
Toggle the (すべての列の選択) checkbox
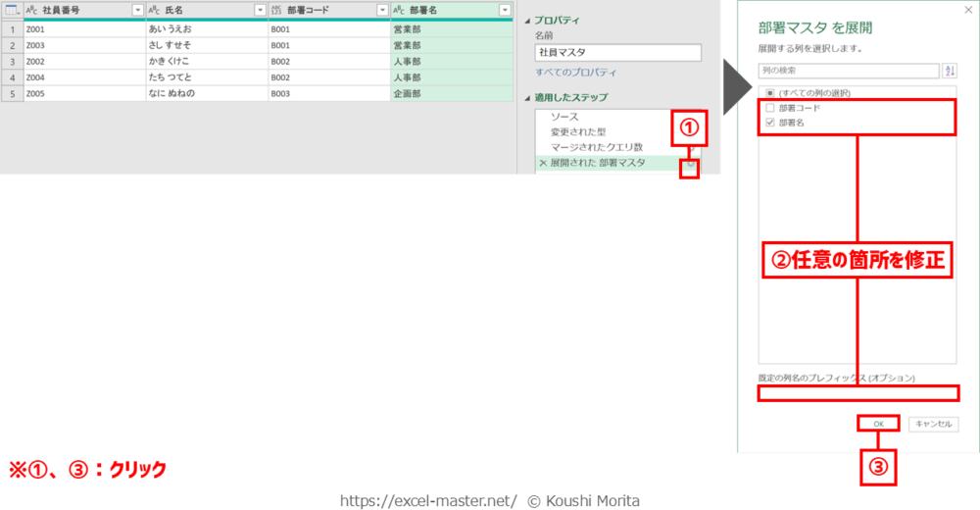pos(769,93)
